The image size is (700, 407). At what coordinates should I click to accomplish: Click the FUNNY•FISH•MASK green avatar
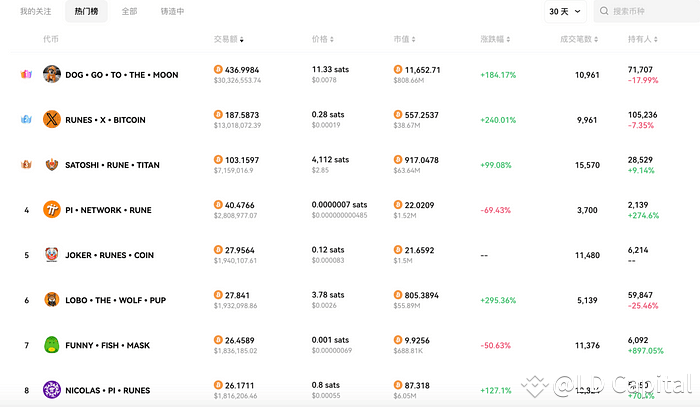(51, 344)
